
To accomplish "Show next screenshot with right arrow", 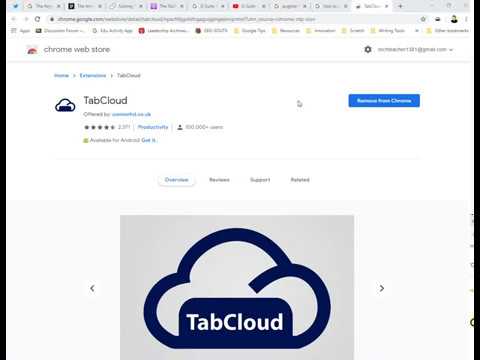I will coord(382,288).
